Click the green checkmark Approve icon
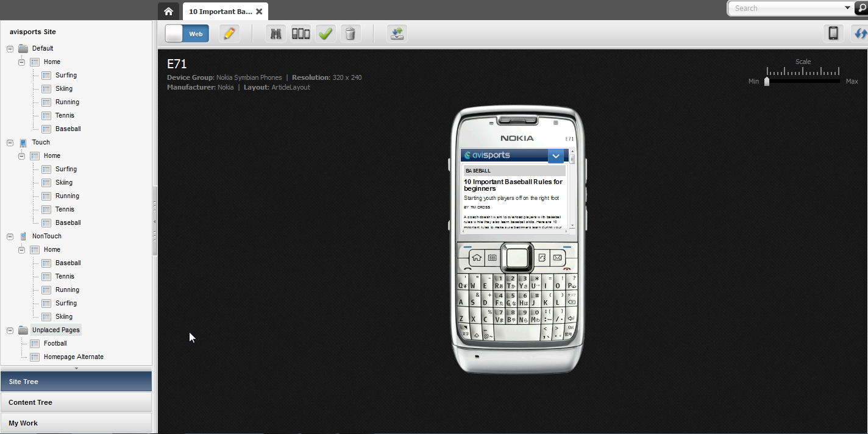Viewport: 868px width, 434px height. (325, 34)
